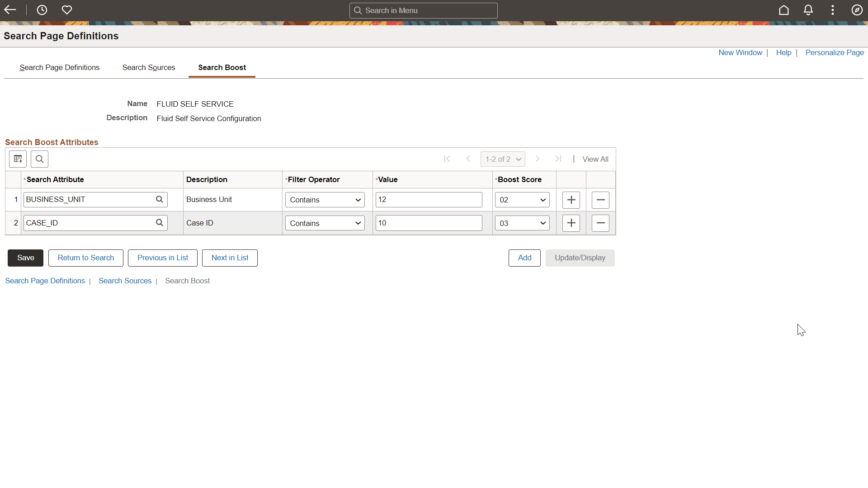This screenshot has width=868, height=488.
Task: Open Boost Score dropdown showing 03
Action: point(522,223)
